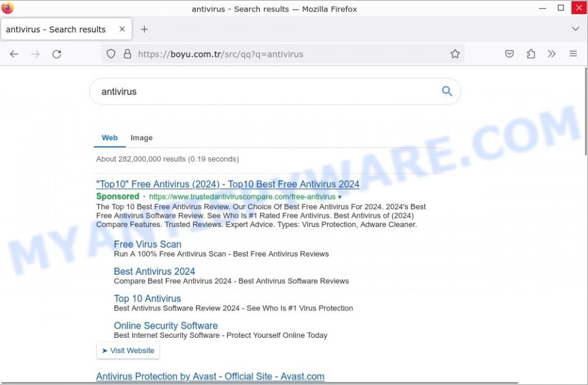View site security padlock details
The image size is (588, 385).
[127, 54]
